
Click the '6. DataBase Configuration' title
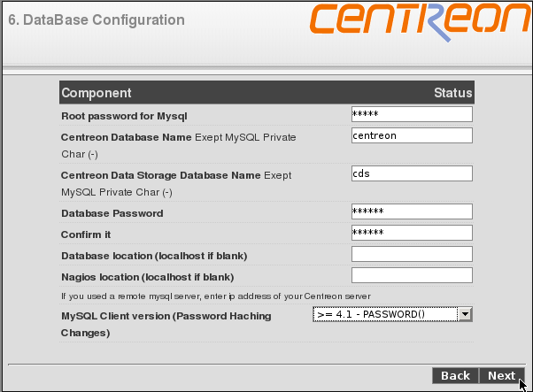97,20
